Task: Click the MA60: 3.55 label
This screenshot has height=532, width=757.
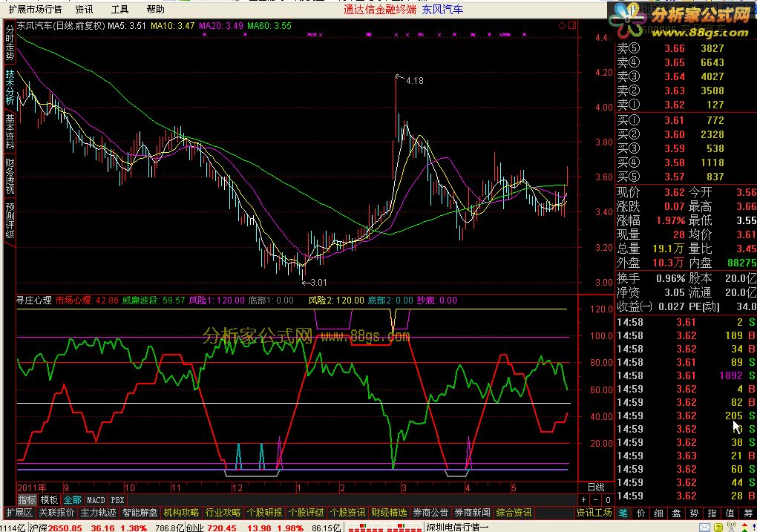Action: pos(269,25)
